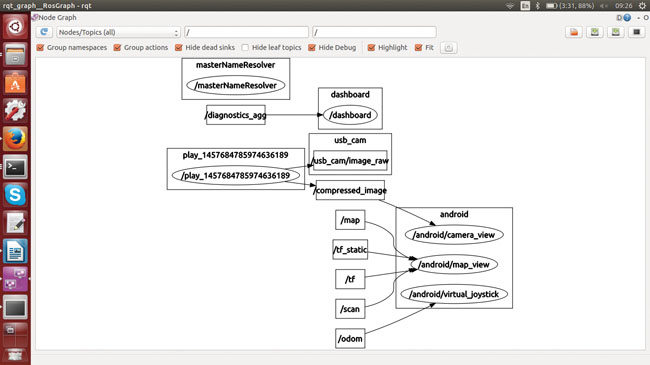Viewport: 650px width, 365px height.
Task: Select /play_1457684785974636189 node ellipse
Action: pos(235,176)
